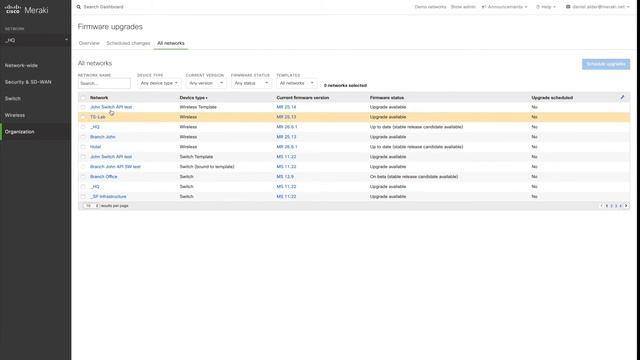The image size is (640, 360).
Task: Check the Branch Office row checkbox
Action: [x=83, y=177]
